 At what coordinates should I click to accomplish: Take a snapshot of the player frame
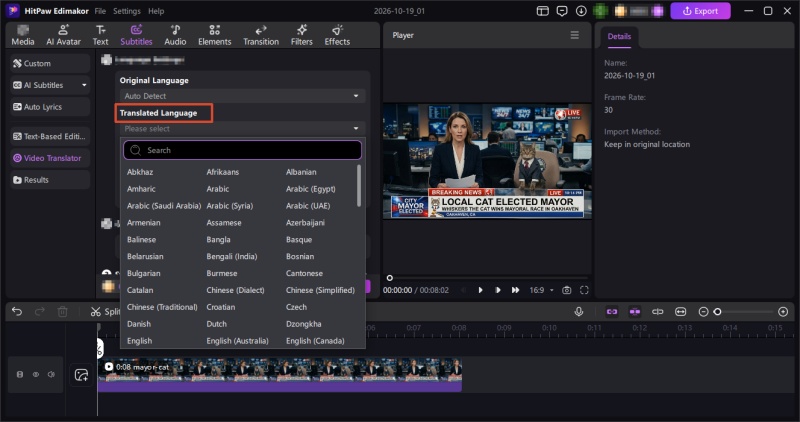566,290
